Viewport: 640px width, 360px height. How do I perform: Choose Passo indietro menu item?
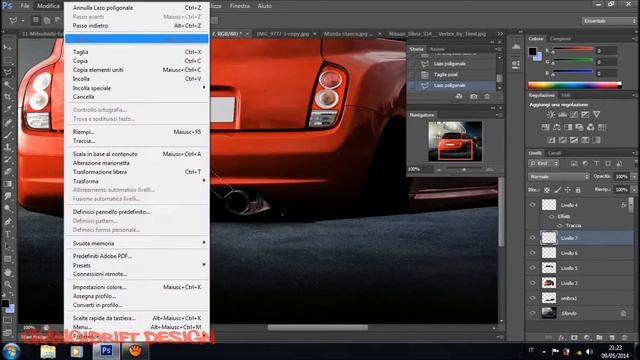point(137,26)
